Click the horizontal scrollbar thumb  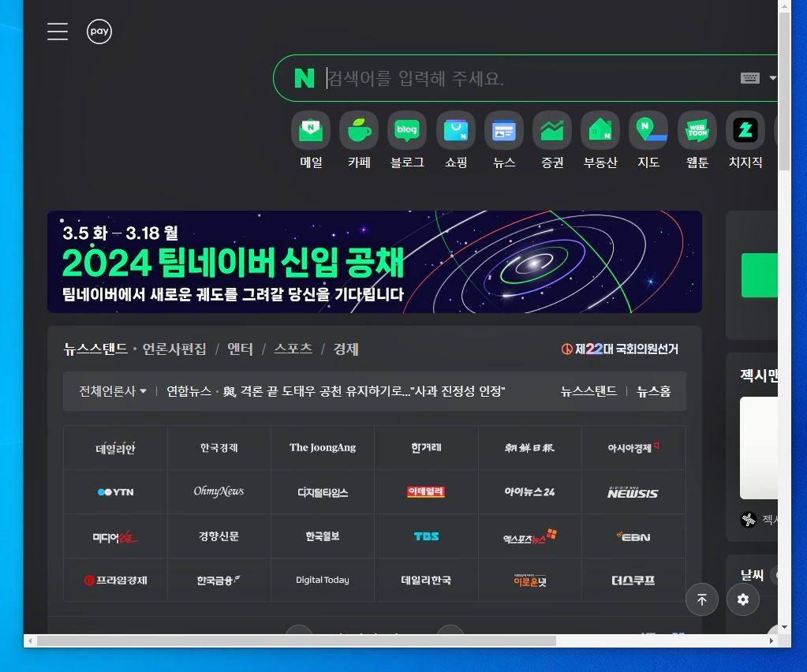coord(297,640)
